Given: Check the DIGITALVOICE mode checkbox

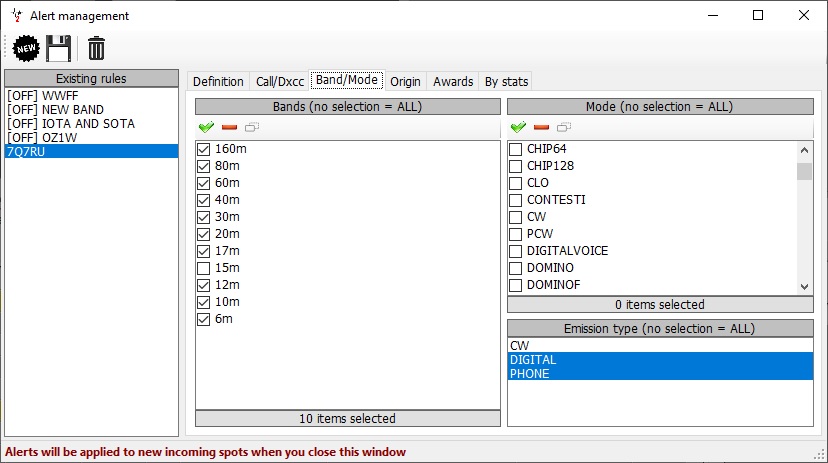Looking at the screenshot, I should point(515,251).
